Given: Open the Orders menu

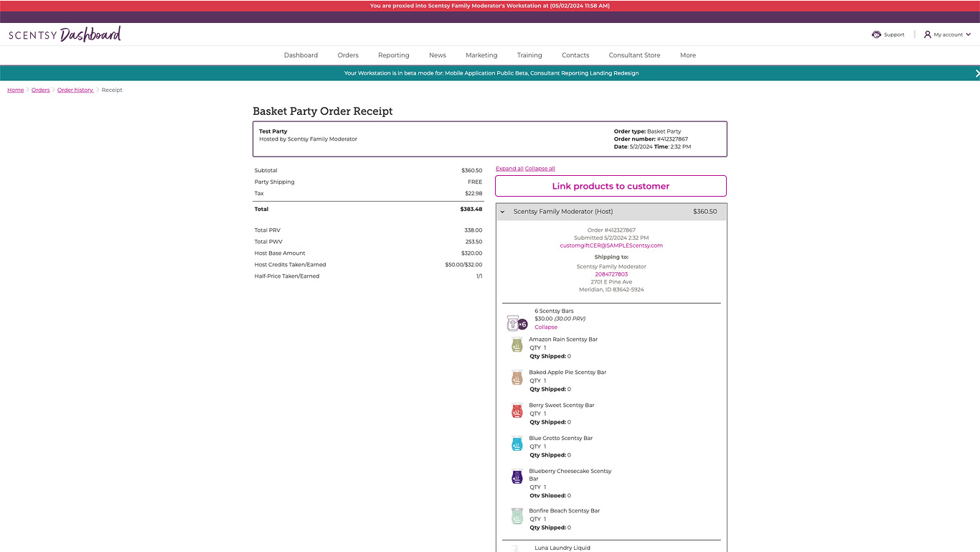Looking at the screenshot, I should point(348,55).
